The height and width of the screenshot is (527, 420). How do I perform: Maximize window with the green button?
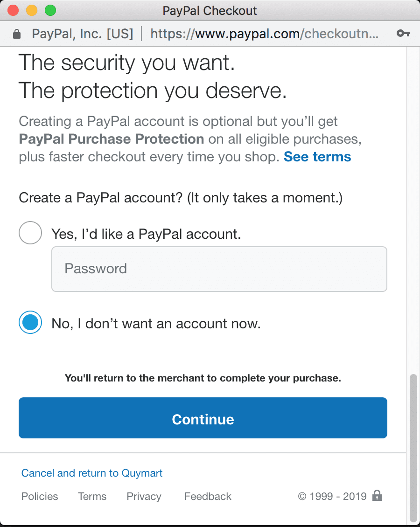(50, 10)
